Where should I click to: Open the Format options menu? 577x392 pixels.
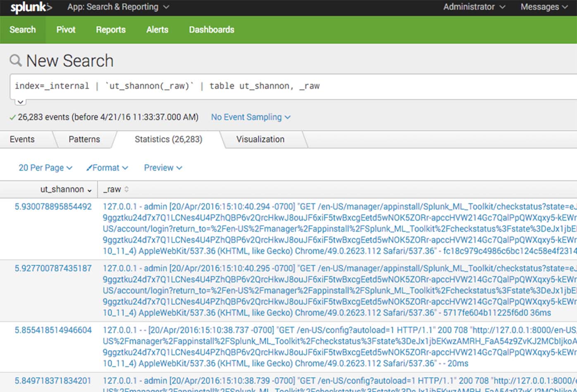[107, 168]
